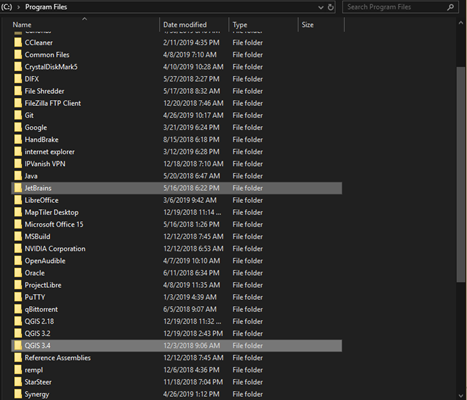Click the StarSteer folder name
This screenshot has width=467, height=400.
click(x=38, y=382)
